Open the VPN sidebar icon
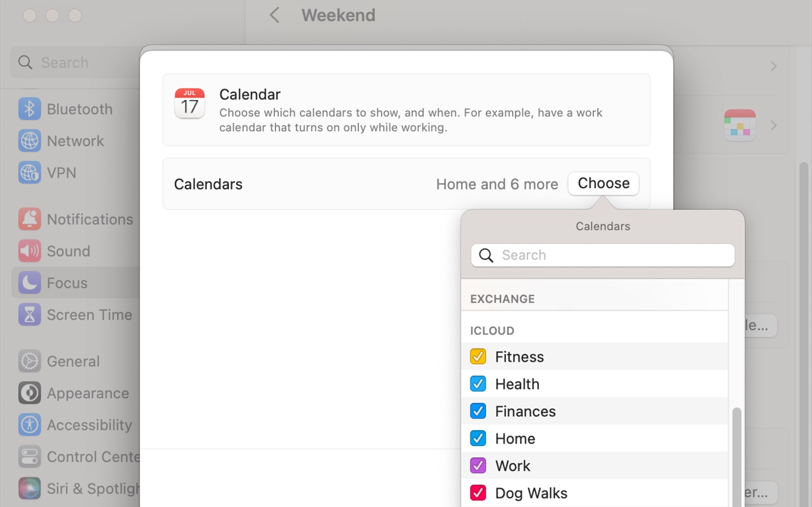 coord(29,173)
